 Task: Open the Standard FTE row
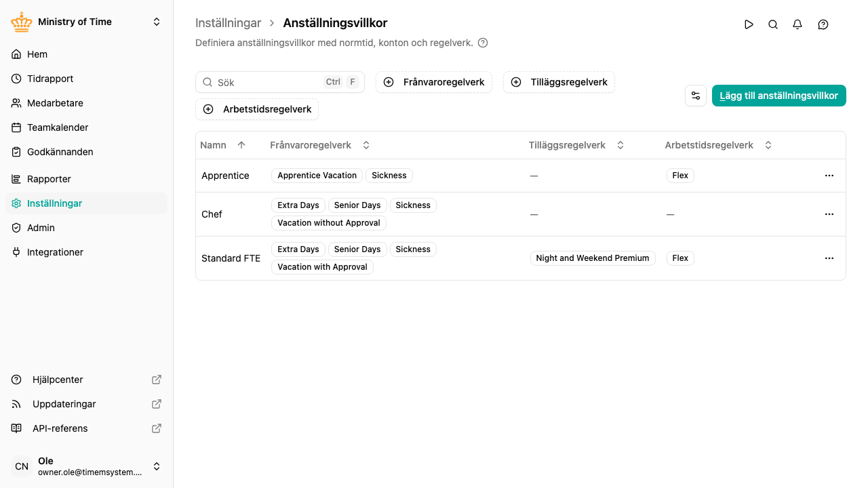coord(521,258)
